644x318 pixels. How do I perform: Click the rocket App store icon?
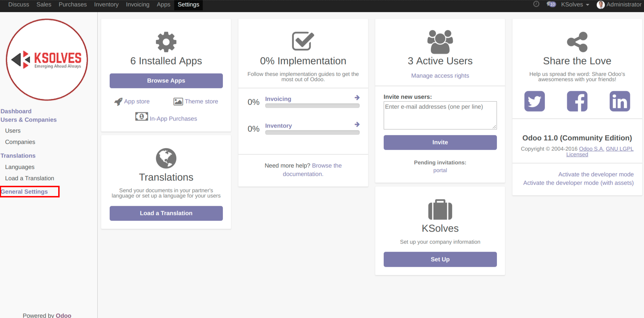(x=118, y=102)
